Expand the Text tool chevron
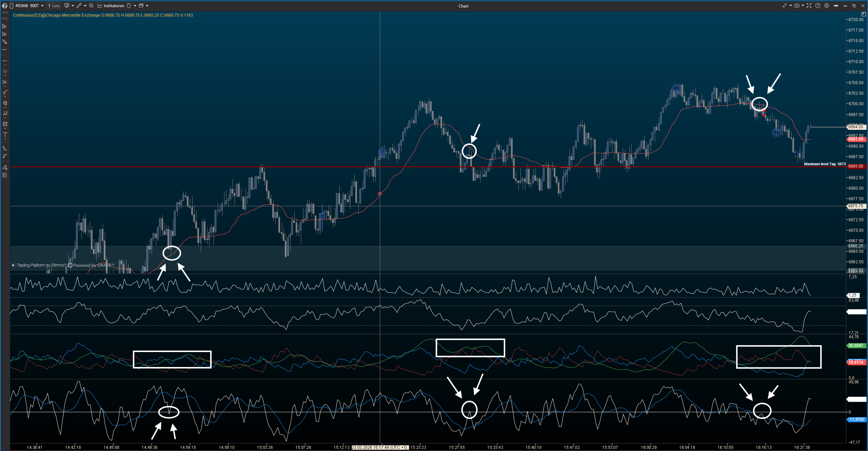 tap(5, 139)
